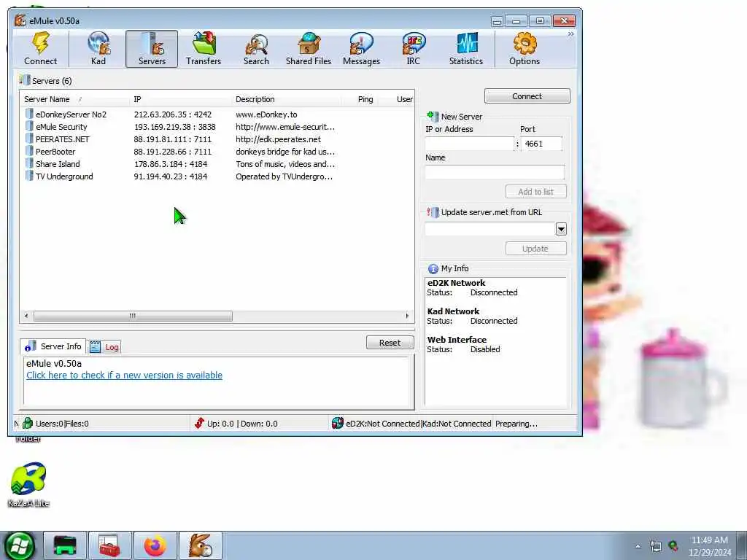This screenshot has height=560, width=747.
Task: Click the Up/Down transfer arrows icon
Action: (x=199, y=423)
